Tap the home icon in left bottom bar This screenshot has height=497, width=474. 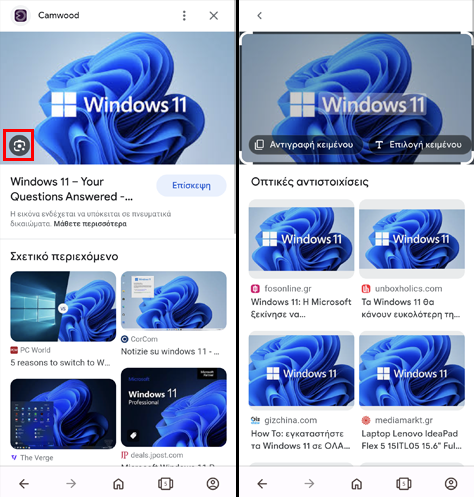pos(118,484)
